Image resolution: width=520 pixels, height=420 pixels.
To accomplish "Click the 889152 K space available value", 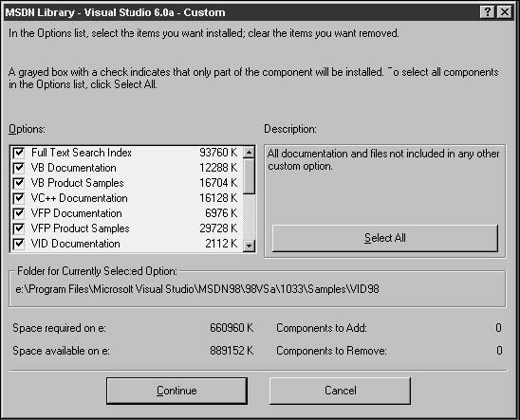I will click(232, 351).
